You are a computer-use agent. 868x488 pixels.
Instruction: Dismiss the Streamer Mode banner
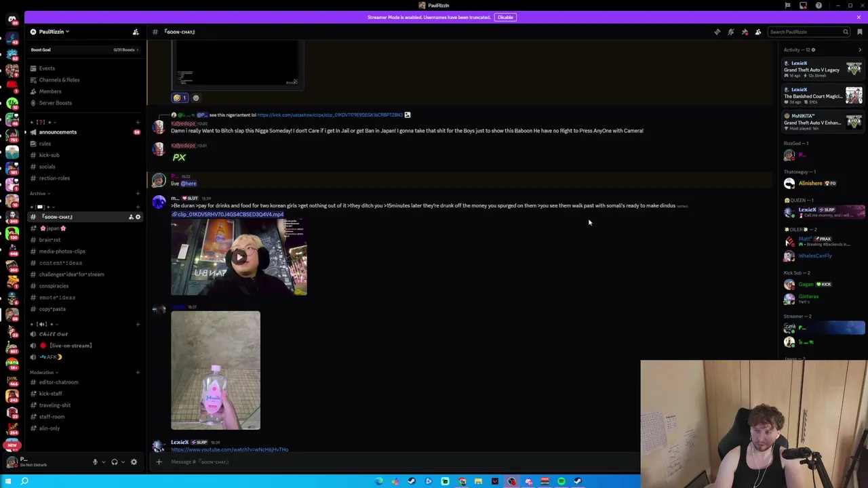(859, 17)
